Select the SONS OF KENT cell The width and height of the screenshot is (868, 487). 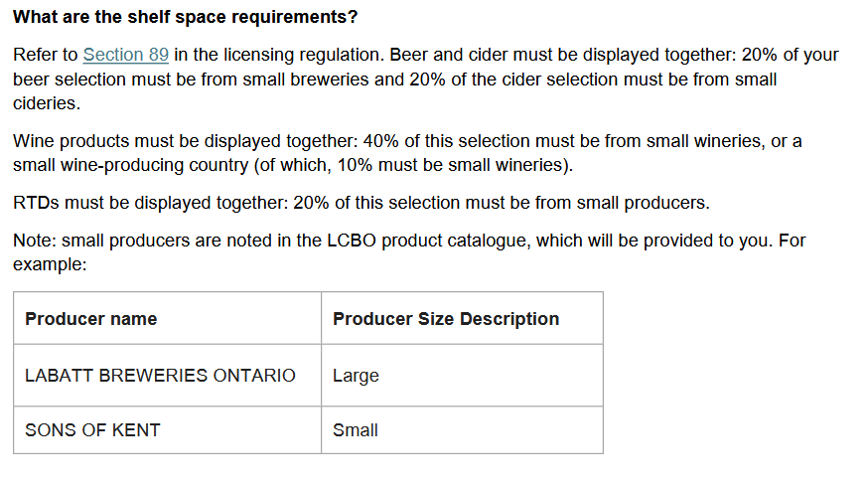(92, 430)
